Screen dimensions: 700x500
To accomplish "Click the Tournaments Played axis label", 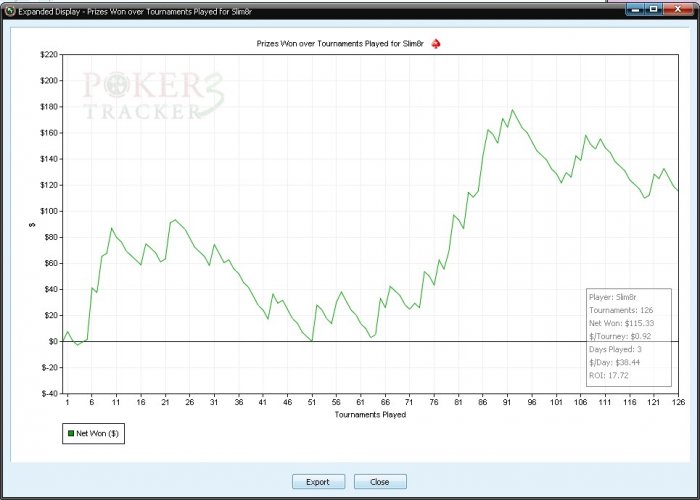I will pyautogui.click(x=370, y=414).
